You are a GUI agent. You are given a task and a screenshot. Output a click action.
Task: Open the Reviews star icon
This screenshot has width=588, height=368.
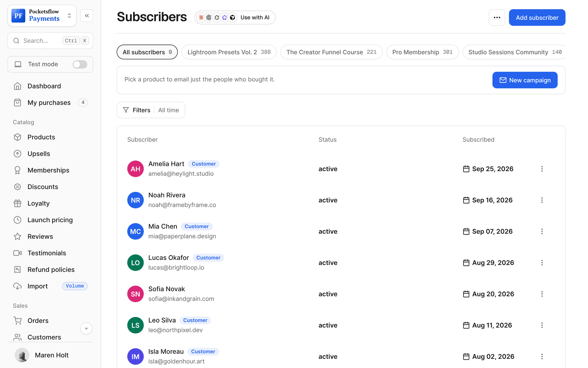[18, 236]
